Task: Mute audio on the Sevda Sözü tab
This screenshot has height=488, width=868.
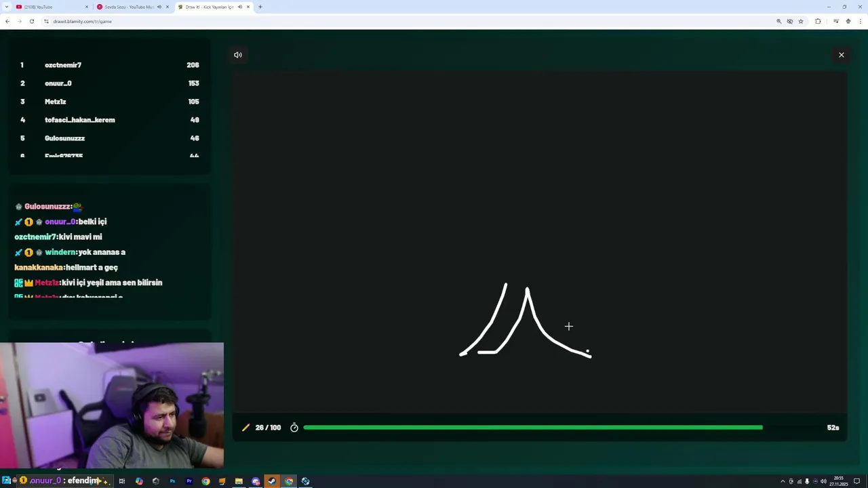Action: pos(159,7)
